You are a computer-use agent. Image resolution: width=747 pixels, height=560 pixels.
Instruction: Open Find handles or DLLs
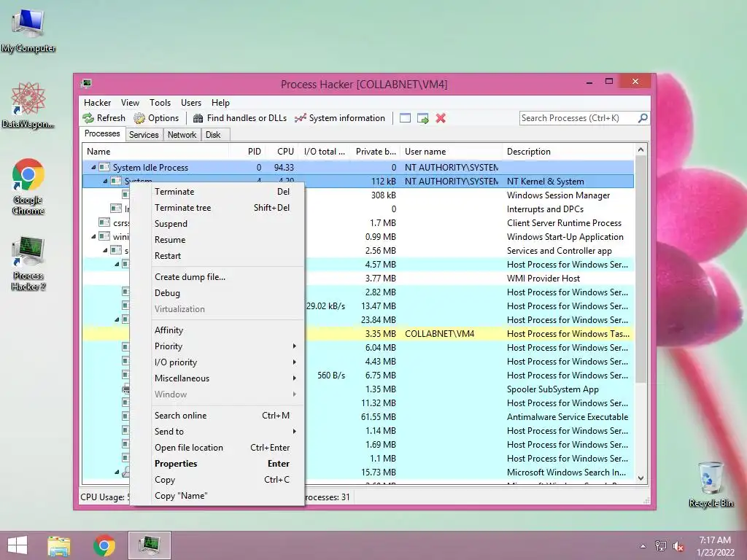point(239,118)
